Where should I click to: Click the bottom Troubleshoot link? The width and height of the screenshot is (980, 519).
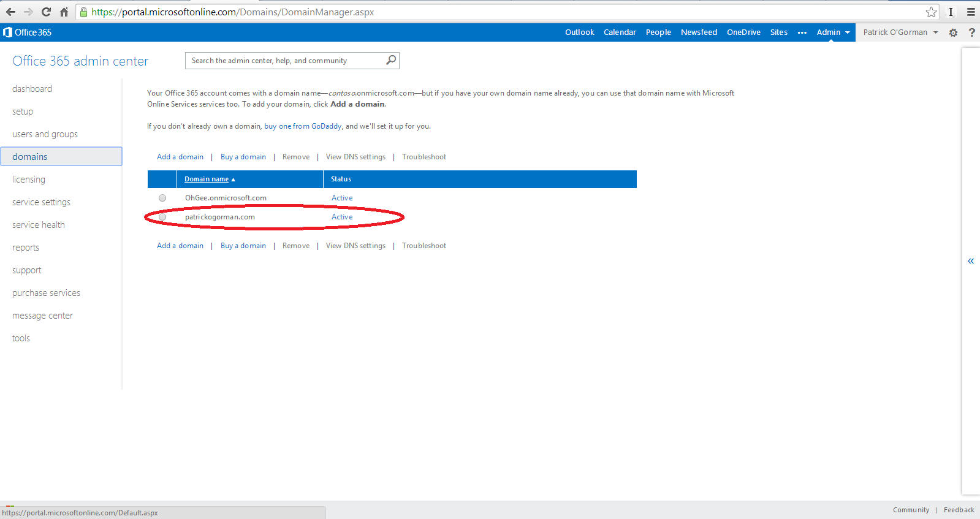tap(424, 246)
